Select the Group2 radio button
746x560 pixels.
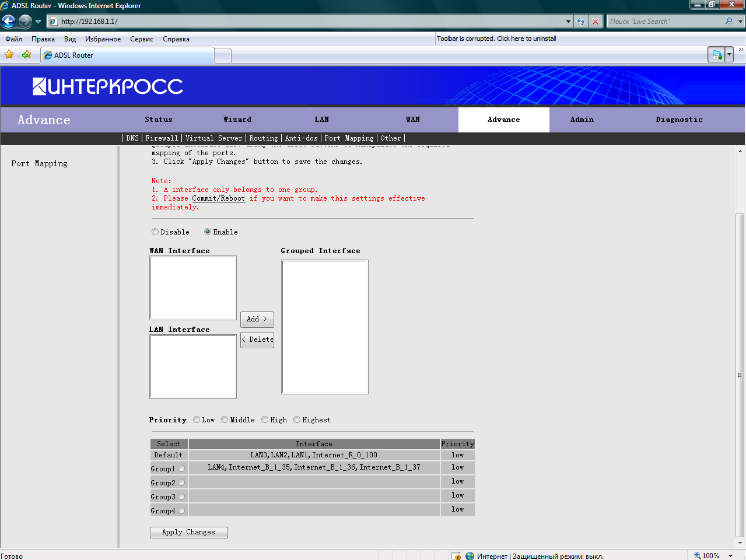tap(181, 482)
